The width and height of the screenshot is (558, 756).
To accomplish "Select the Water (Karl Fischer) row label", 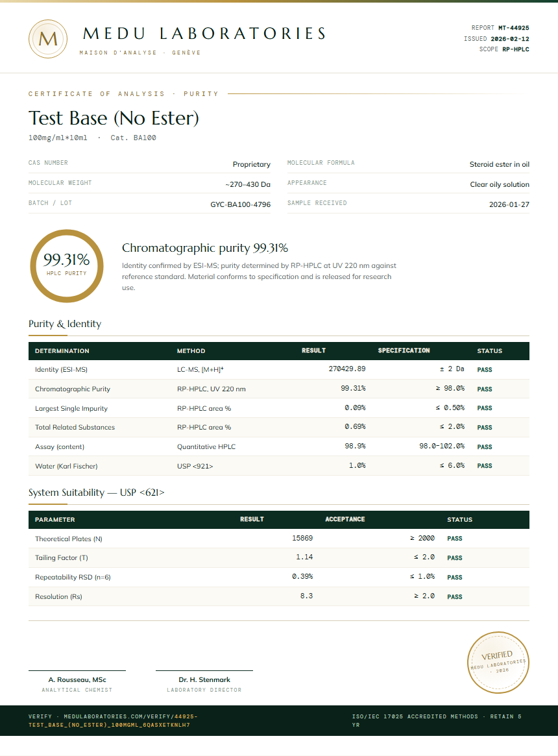I will [x=66, y=466].
